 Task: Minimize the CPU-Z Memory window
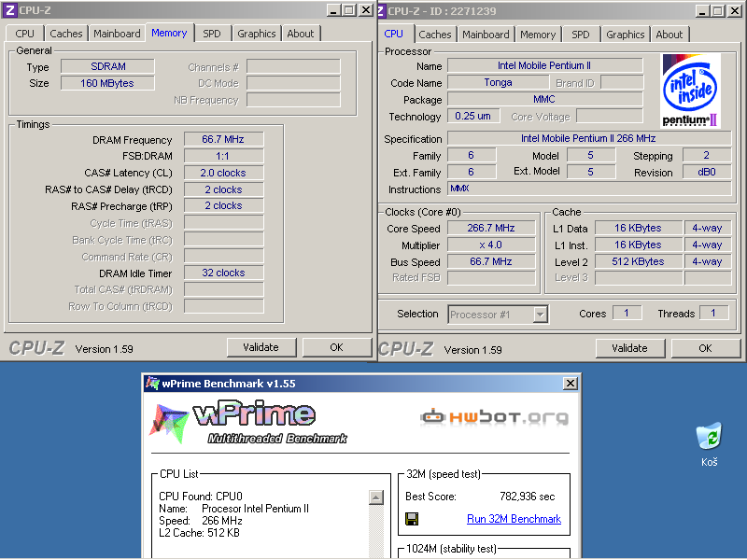click(x=334, y=10)
